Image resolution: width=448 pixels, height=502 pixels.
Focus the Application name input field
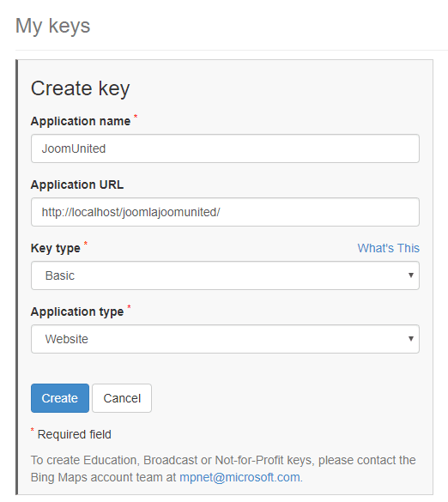[x=225, y=148]
